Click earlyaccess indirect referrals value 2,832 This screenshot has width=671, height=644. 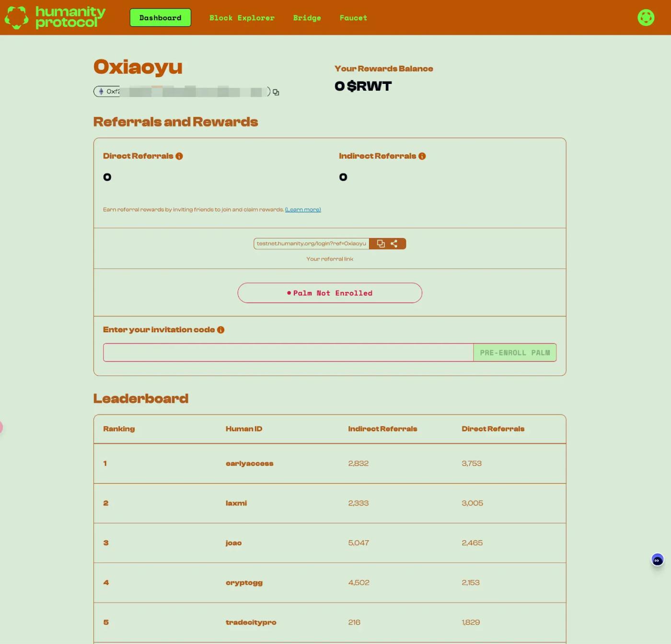pos(359,463)
